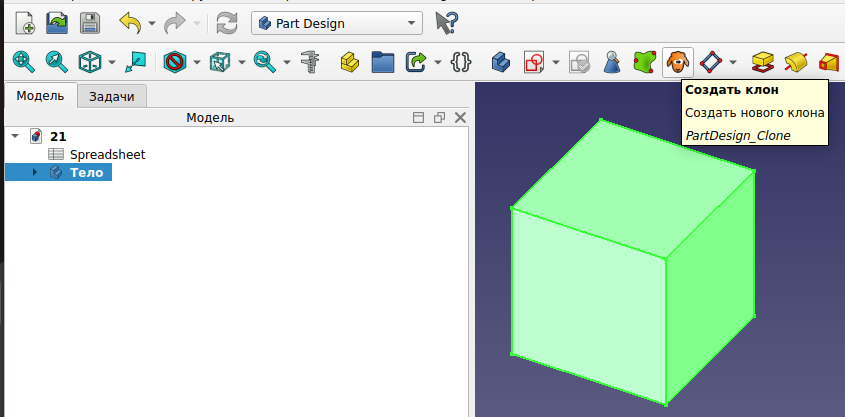The width and height of the screenshot is (845, 417).
Task: Set isometric standard view
Action: pos(89,62)
